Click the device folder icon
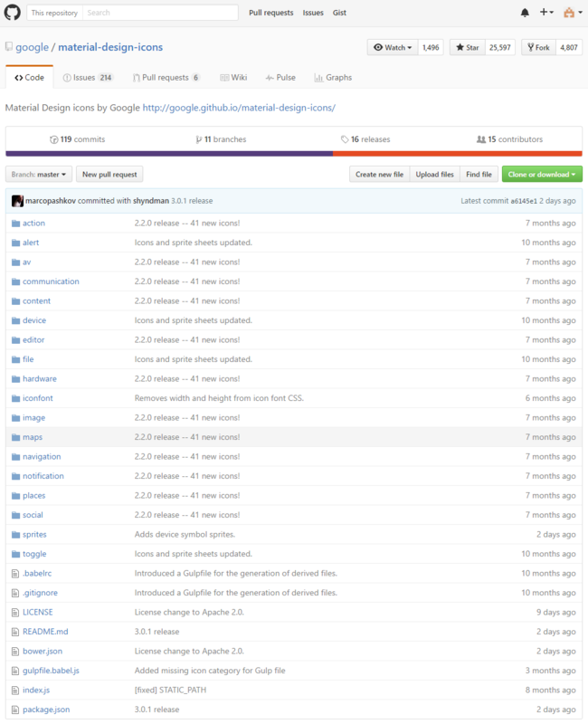The height and width of the screenshot is (724, 588). click(15, 320)
